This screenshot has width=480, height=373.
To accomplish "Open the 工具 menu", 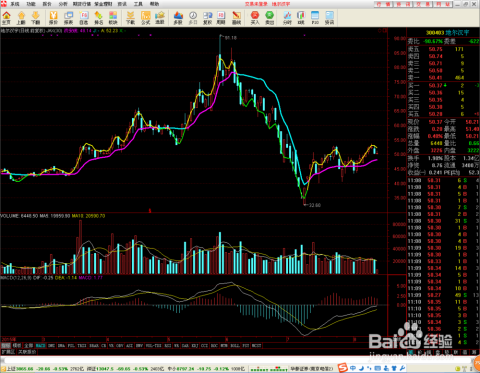I will 138,4.
